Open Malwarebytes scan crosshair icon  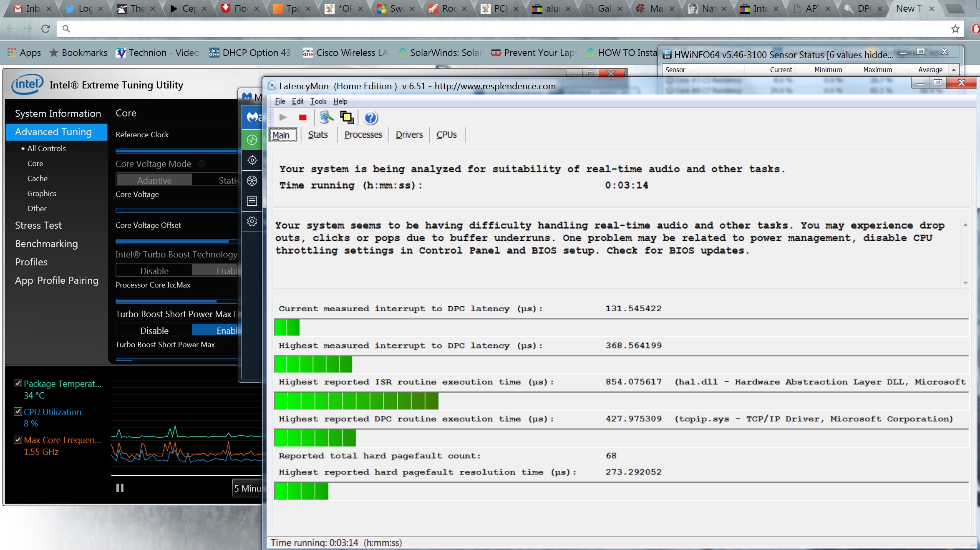coord(252,160)
